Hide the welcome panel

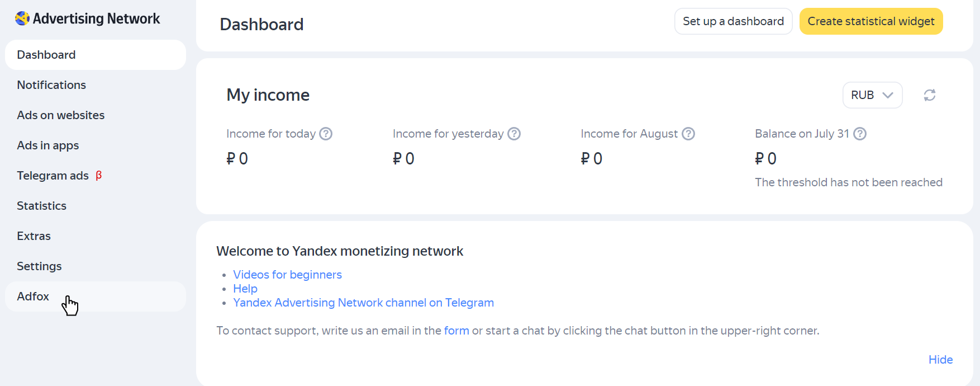pyautogui.click(x=940, y=360)
